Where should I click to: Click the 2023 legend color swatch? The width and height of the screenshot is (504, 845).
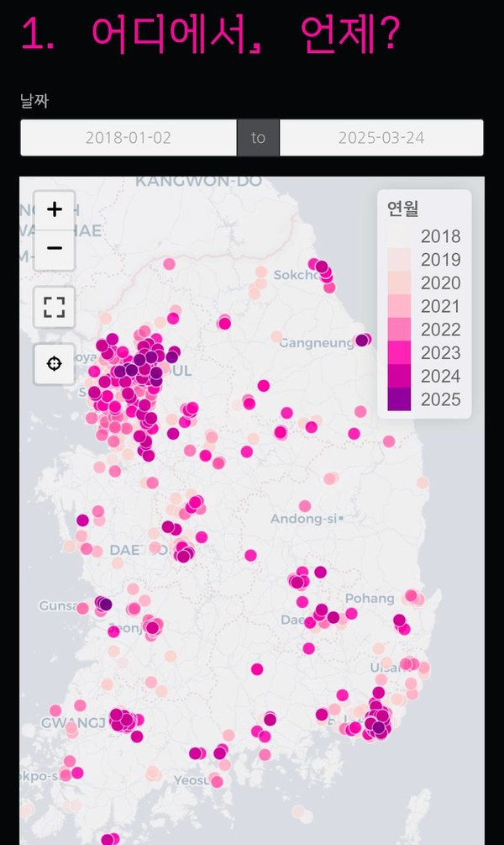399,352
